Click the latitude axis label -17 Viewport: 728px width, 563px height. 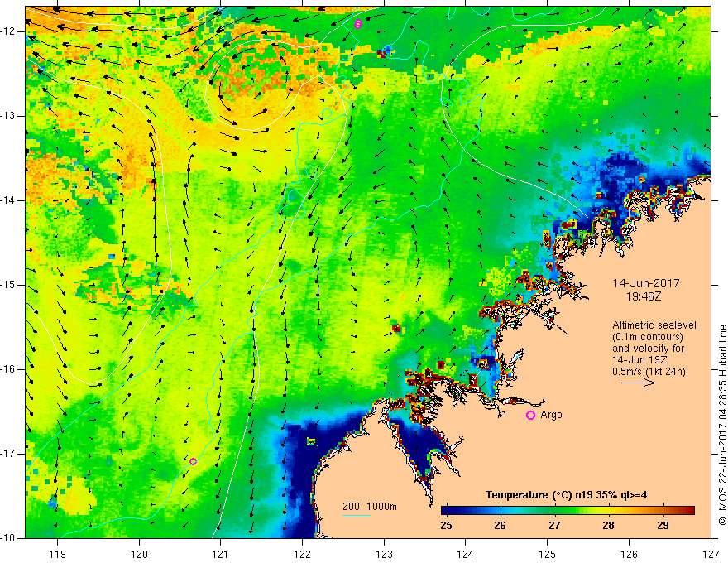coord(9,454)
